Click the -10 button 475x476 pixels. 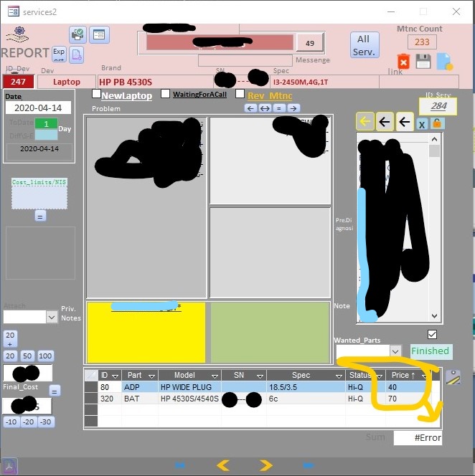click(x=11, y=422)
